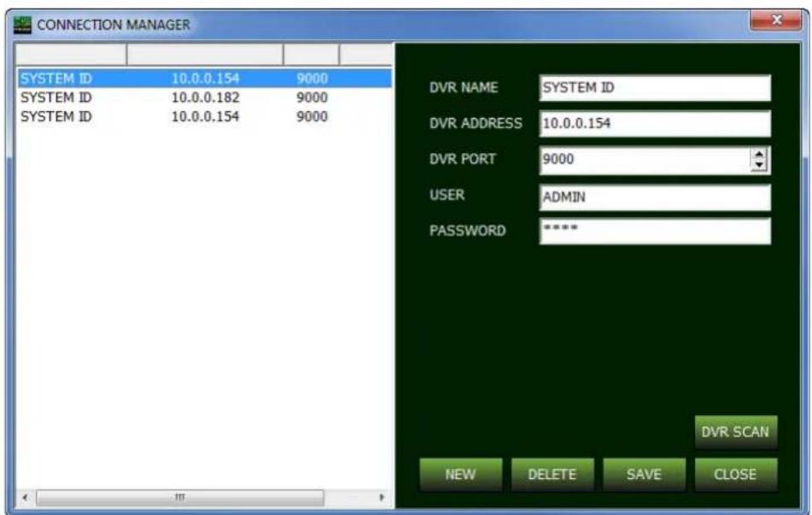This screenshot has width=812, height=515.
Task: Click the DVR NAME input field
Action: coord(655,88)
